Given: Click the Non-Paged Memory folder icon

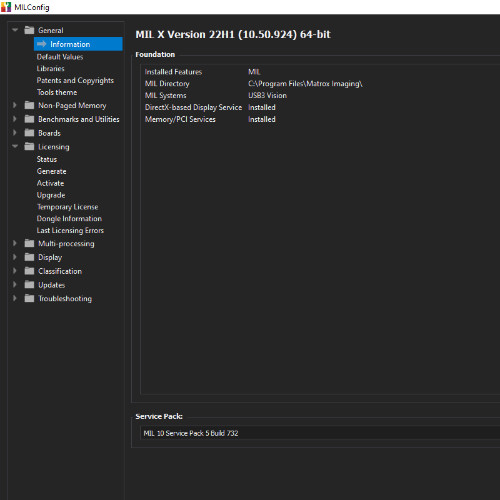Looking at the screenshot, I should point(29,105).
